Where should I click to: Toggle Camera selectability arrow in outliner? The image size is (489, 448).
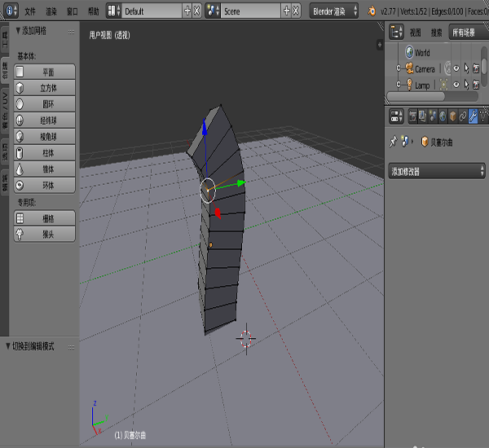[466, 69]
